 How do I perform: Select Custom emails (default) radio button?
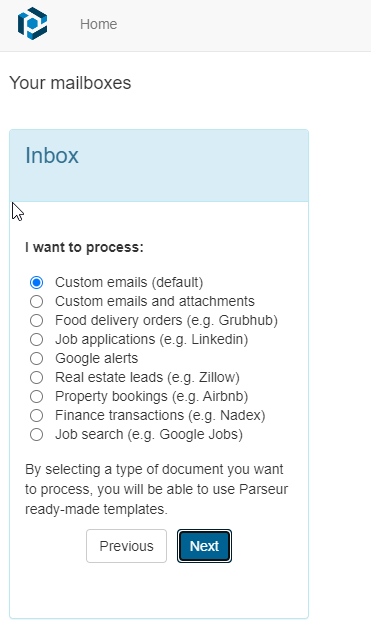click(x=36, y=283)
